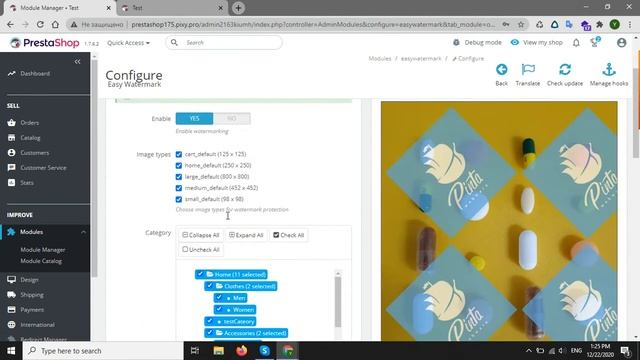Open notifications bell

[576, 42]
